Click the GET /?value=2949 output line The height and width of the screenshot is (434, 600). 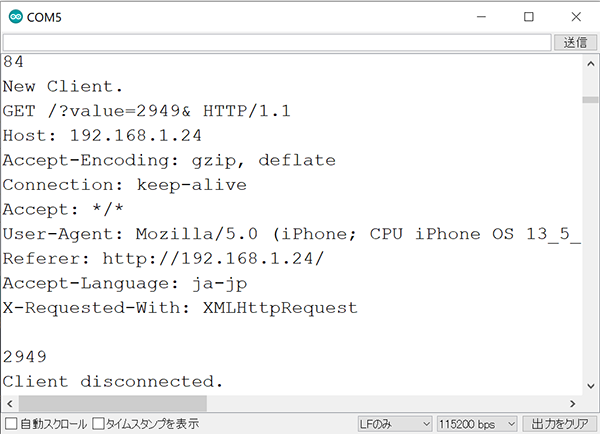click(147, 111)
